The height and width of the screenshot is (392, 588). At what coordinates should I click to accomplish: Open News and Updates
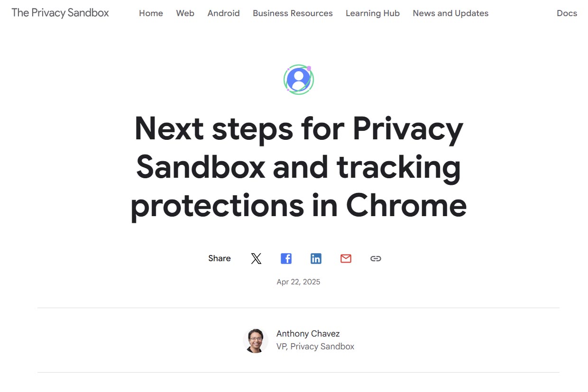coord(450,13)
